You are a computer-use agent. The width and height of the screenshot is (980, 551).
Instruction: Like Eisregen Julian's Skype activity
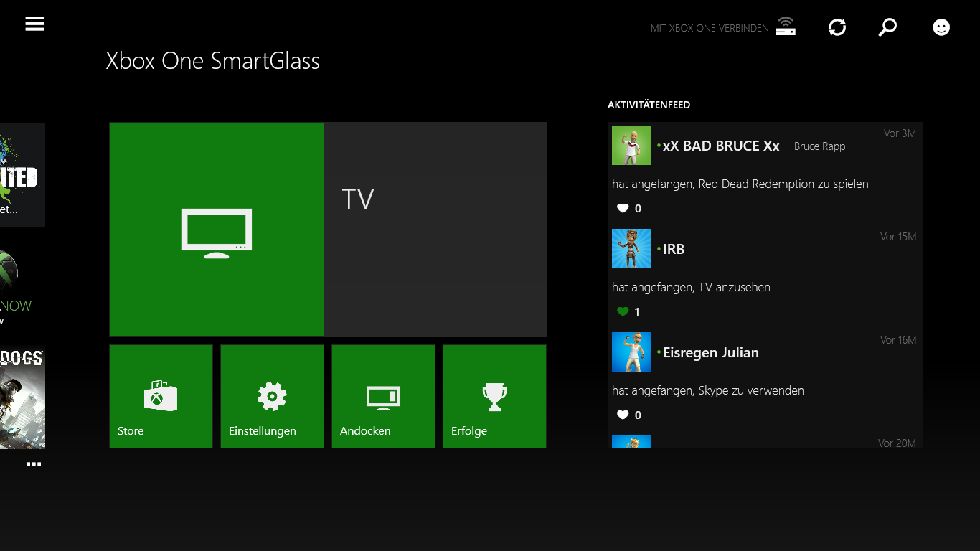pos(623,415)
